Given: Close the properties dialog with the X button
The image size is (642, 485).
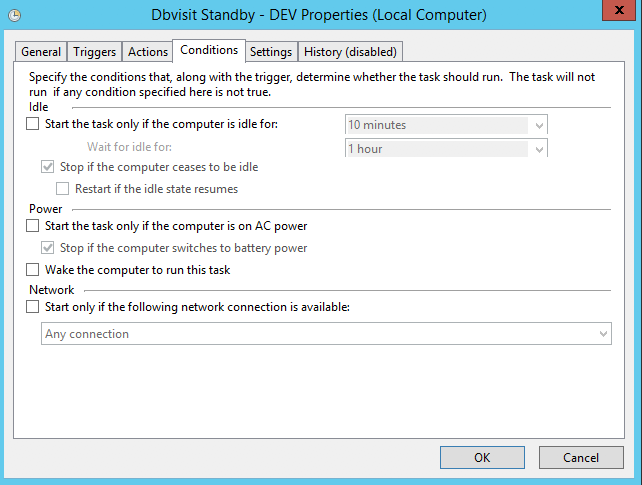Looking at the screenshot, I should click(x=619, y=10).
